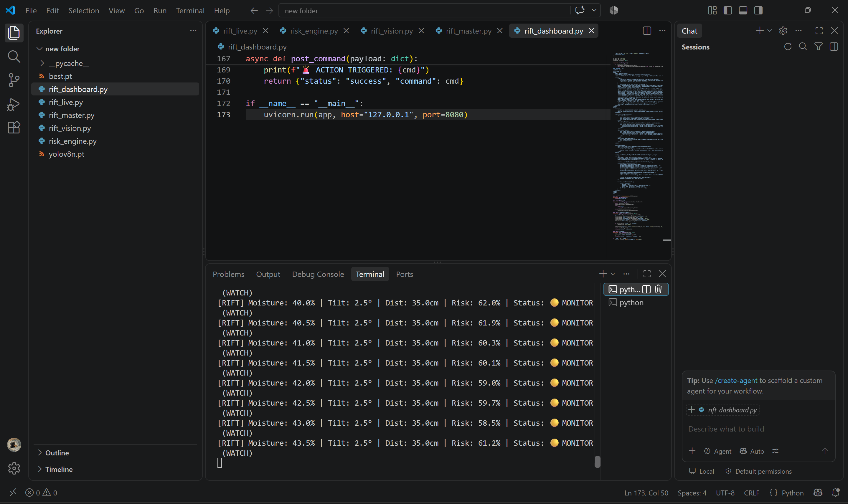848x504 pixels.
Task: Refresh the chat Sessions list
Action: pyautogui.click(x=788, y=47)
